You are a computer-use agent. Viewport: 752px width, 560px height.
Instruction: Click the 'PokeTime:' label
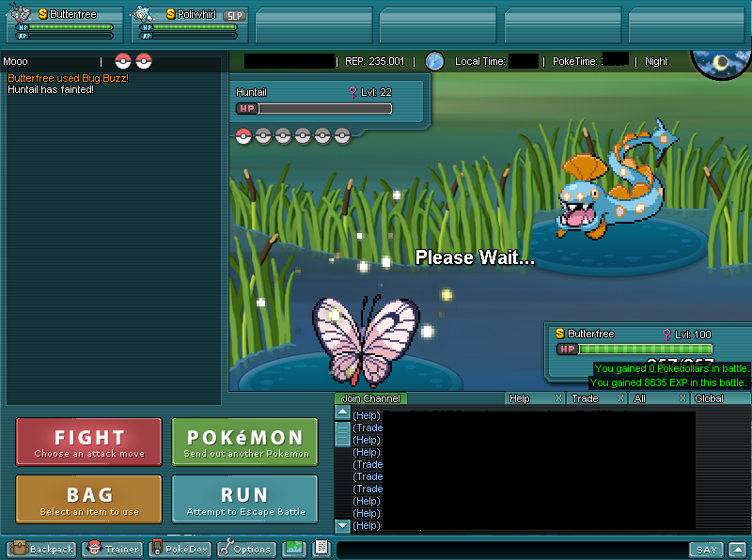[x=575, y=61]
